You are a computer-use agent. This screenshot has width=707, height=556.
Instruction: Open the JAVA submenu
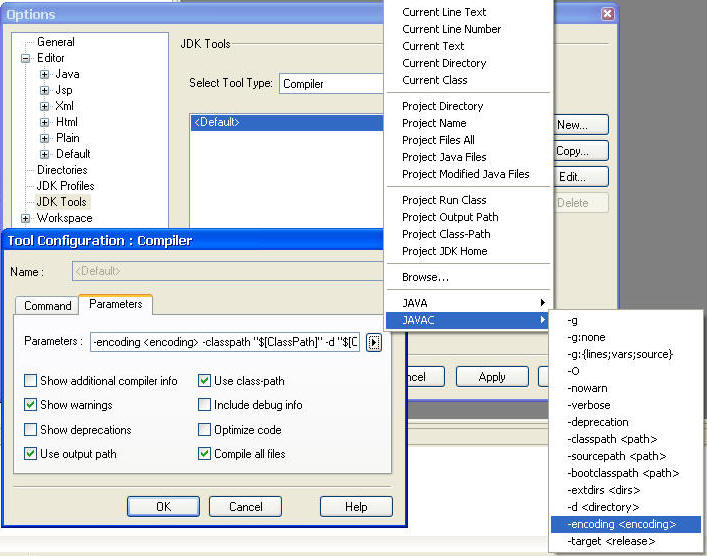[x=469, y=303]
